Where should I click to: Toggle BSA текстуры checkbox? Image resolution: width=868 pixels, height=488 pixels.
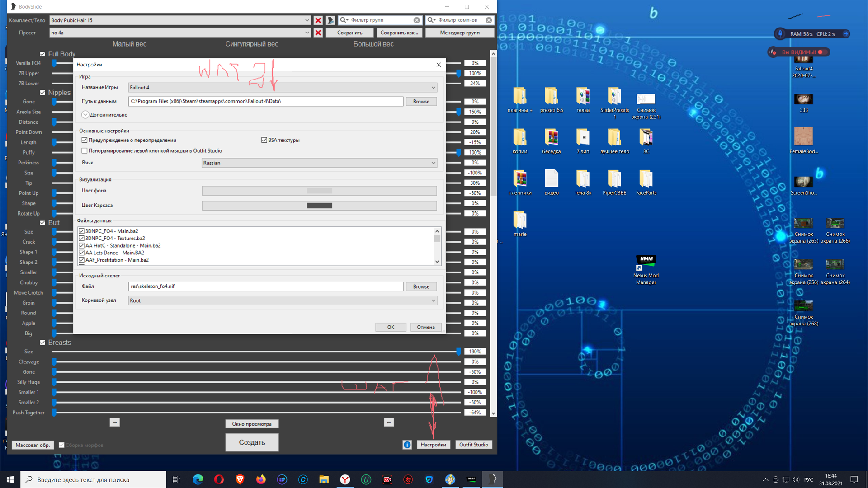[x=264, y=140]
